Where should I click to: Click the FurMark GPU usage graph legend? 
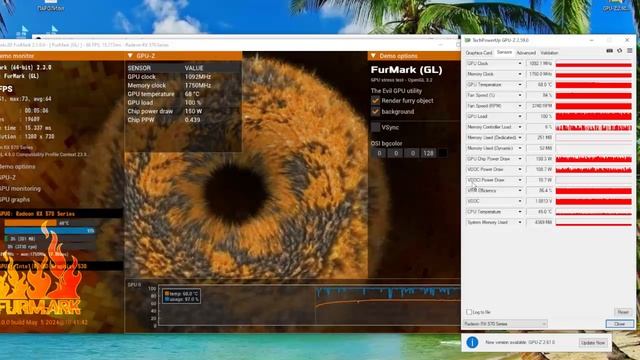click(182, 296)
